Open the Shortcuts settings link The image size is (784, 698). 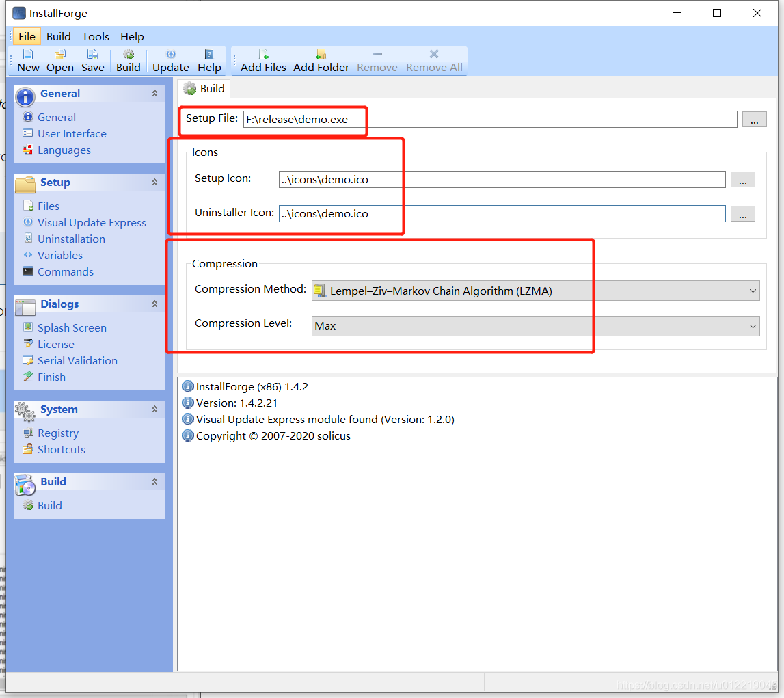click(x=62, y=450)
